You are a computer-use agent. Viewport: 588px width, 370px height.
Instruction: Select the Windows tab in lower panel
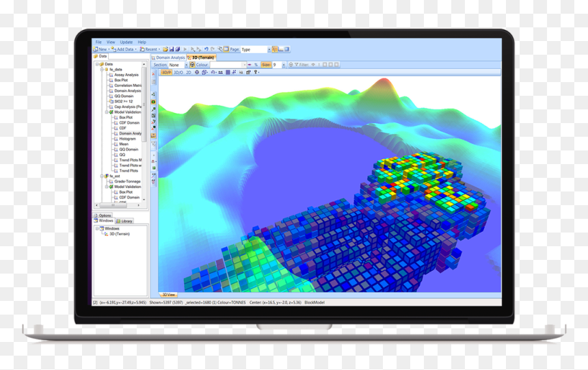coord(103,221)
